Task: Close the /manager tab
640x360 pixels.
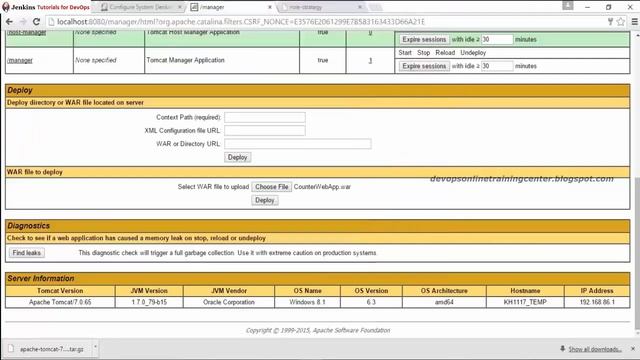Action: pos(270,7)
